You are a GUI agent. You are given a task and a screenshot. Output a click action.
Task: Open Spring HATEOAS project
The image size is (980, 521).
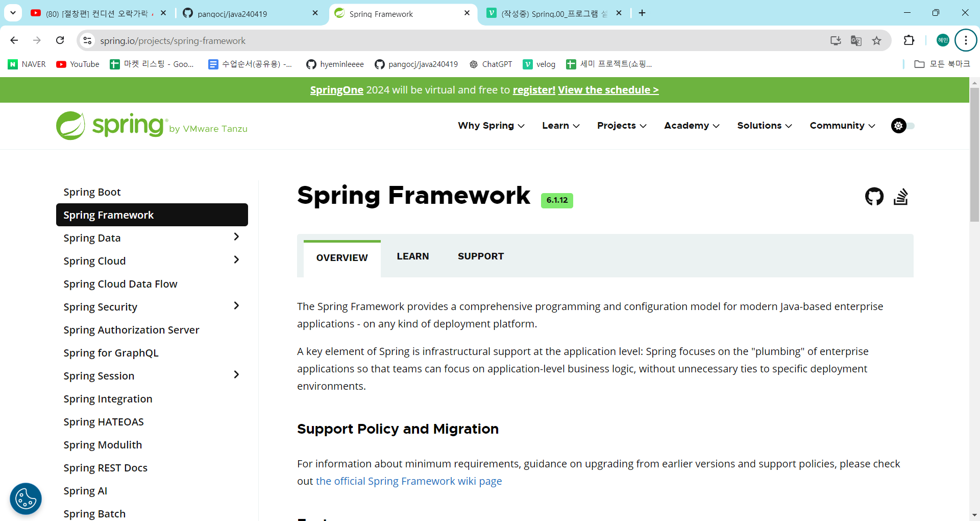(104, 422)
